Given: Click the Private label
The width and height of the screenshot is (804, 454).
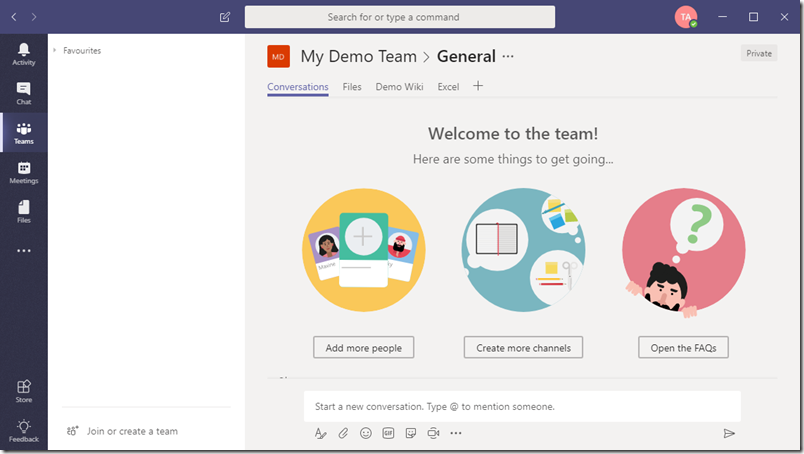Looking at the screenshot, I should point(759,53).
